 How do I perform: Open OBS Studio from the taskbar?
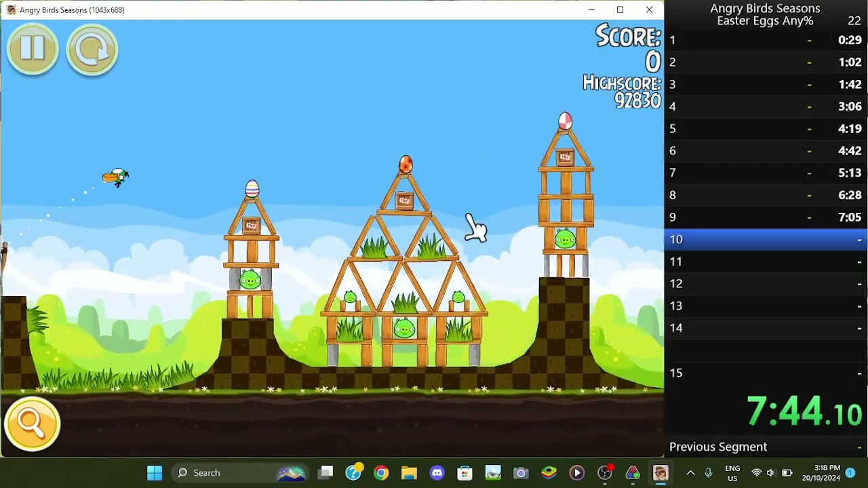coord(605,473)
